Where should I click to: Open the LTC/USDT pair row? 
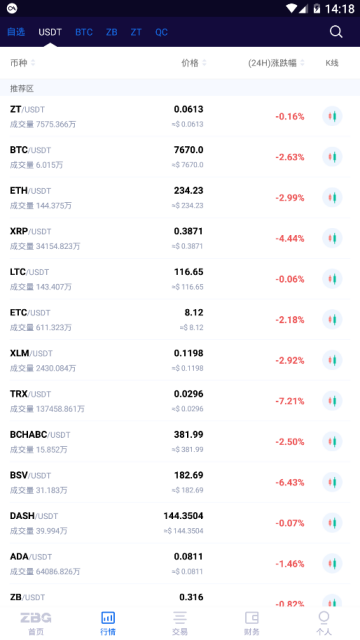click(x=180, y=279)
